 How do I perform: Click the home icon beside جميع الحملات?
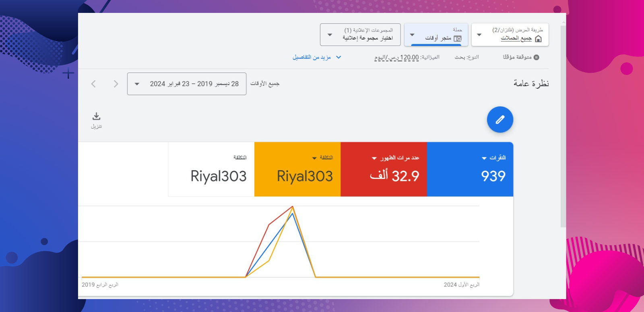(538, 39)
